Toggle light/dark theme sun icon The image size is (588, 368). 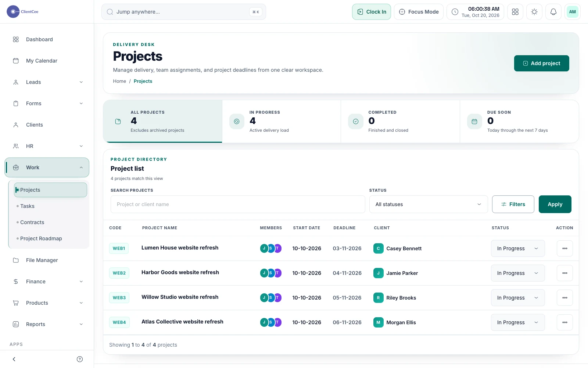(x=534, y=12)
